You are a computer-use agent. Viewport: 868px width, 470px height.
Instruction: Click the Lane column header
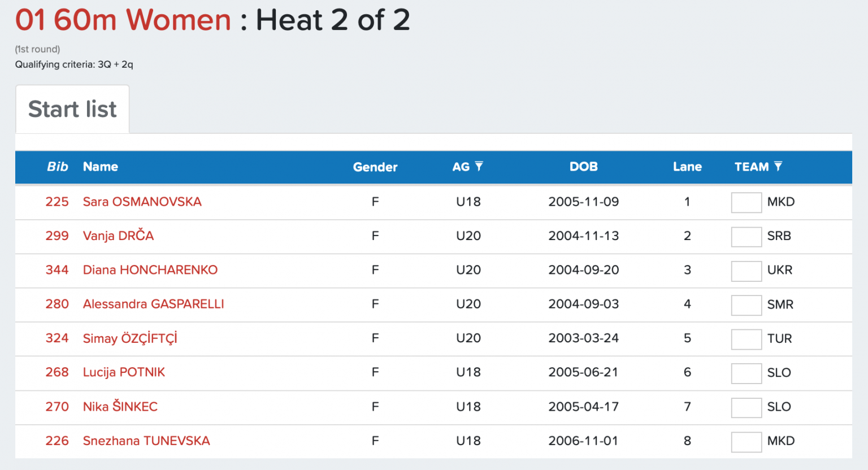(x=687, y=167)
